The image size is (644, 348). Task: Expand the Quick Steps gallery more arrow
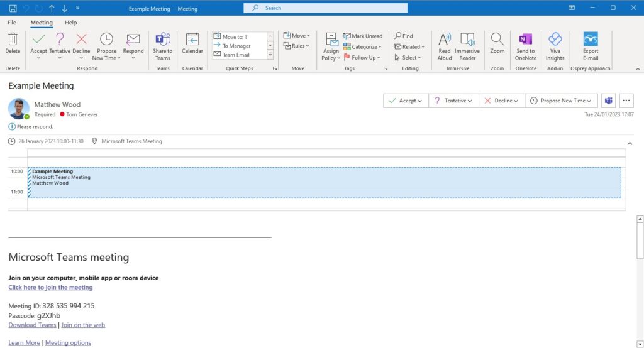pos(270,55)
